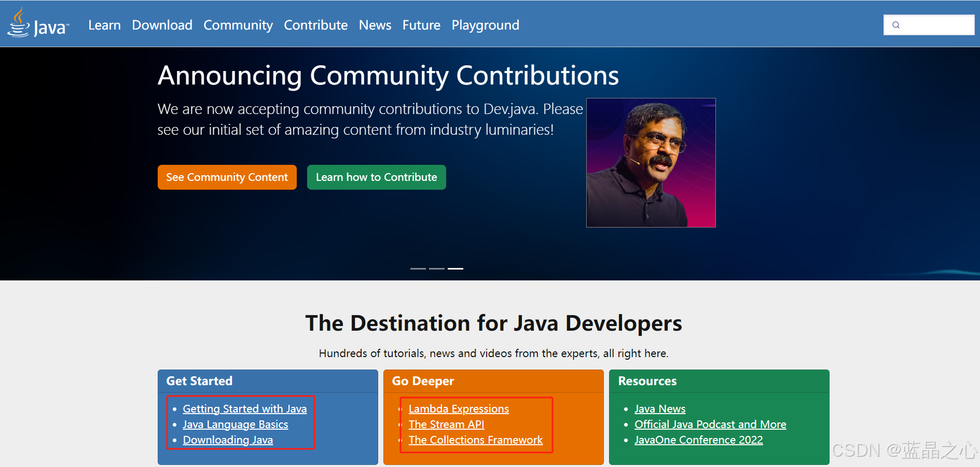Open Official Java Podcast and More link

point(710,424)
